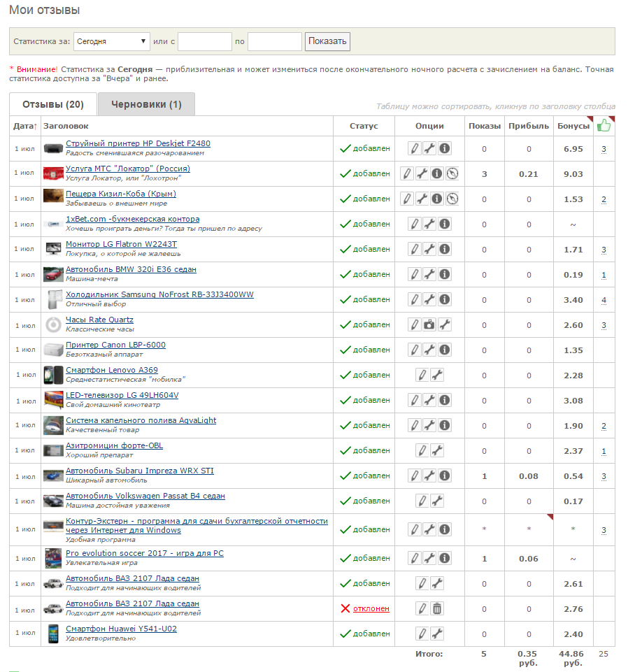Sort table by thumbs-up likes column
635x672 pixels.
point(604,126)
